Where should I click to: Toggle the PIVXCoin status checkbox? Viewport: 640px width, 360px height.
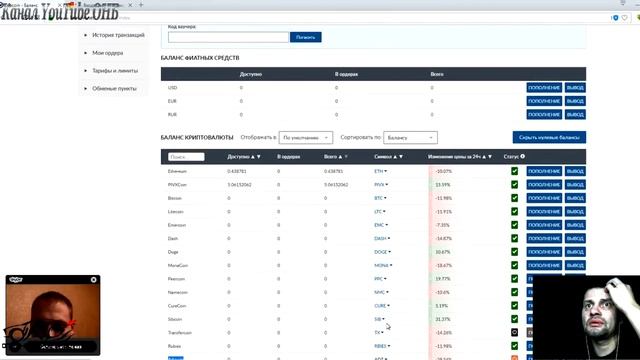coord(514,184)
